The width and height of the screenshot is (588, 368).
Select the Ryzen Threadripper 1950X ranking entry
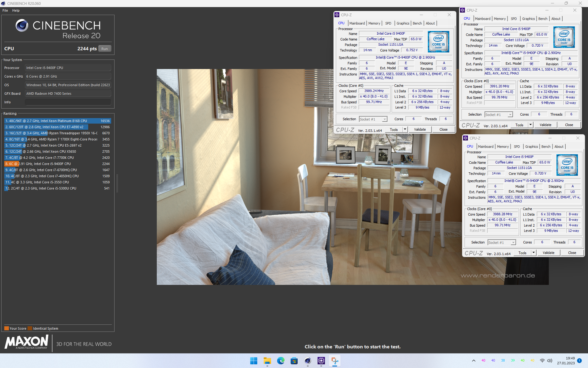(x=58, y=133)
